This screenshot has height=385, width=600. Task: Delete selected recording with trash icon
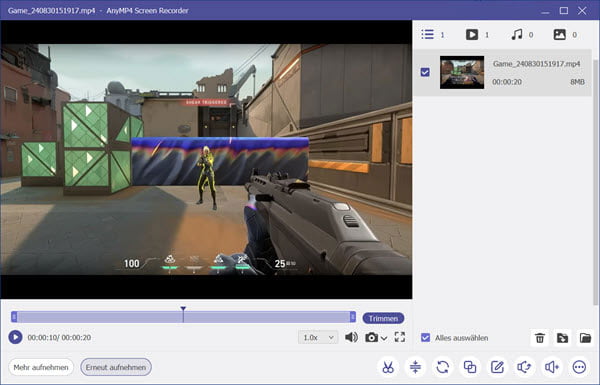click(x=540, y=338)
